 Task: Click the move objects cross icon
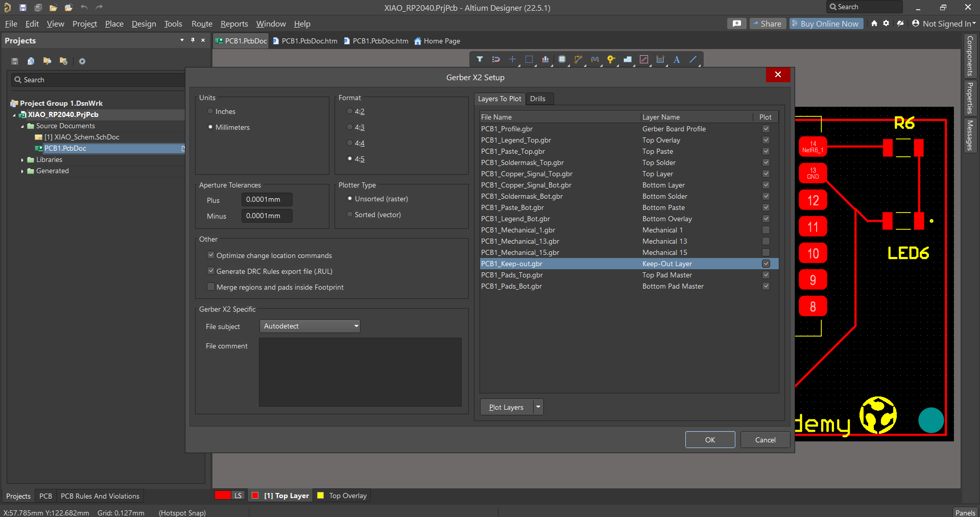(512, 60)
